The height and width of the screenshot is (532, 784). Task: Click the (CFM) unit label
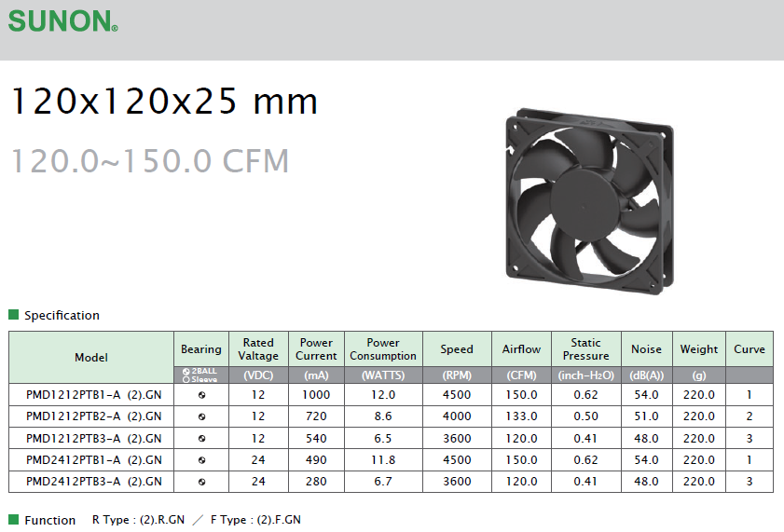pyautogui.click(x=521, y=375)
